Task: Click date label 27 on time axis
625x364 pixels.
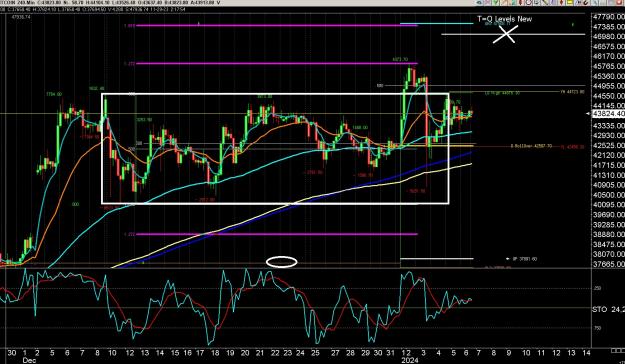Action: tap(335, 353)
